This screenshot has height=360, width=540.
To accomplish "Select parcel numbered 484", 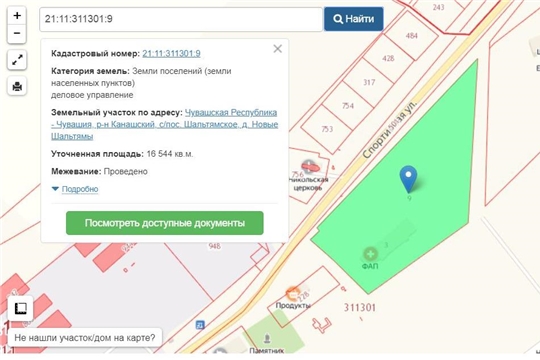I will point(412,35).
